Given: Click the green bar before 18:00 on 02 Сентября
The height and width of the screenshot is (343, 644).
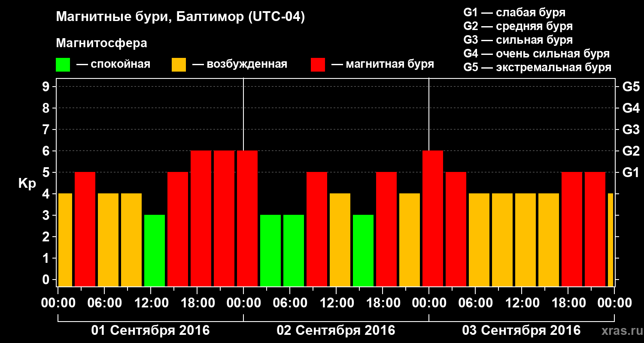Looking at the screenshot, I should coord(363,250).
